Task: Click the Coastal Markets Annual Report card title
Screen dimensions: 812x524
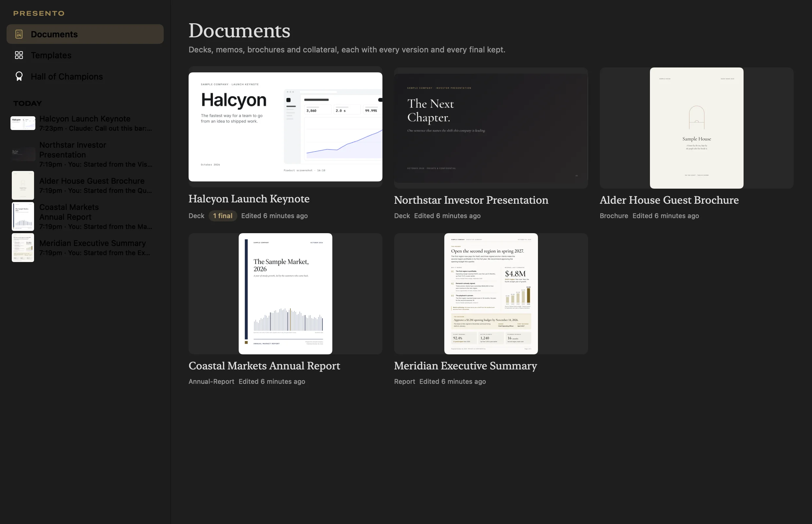Action: point(264,366)
